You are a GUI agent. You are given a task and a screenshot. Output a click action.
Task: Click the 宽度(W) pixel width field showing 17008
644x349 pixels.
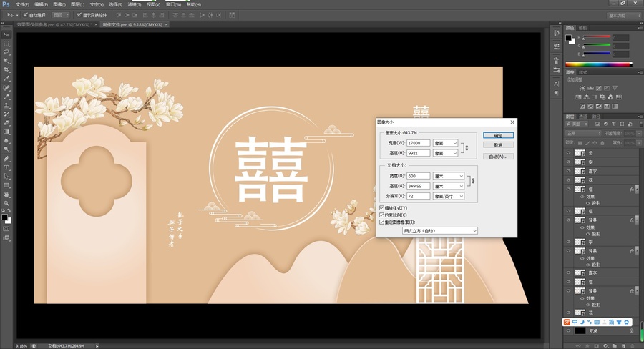click(418, 143)
